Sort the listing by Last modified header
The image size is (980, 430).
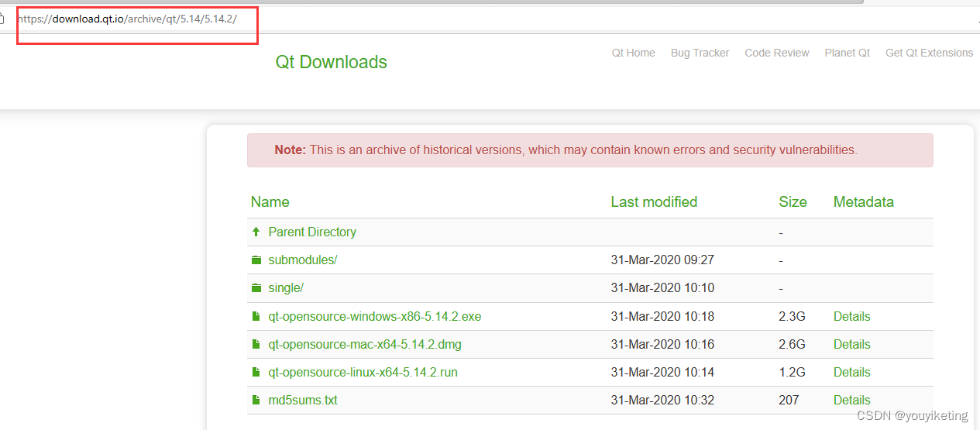point(654,202)
